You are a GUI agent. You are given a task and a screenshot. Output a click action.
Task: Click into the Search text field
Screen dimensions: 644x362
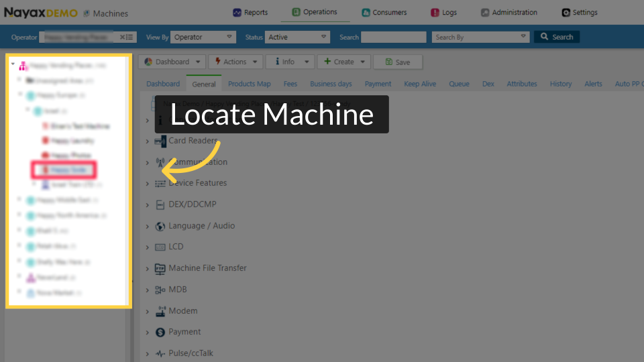coord(393,38)
